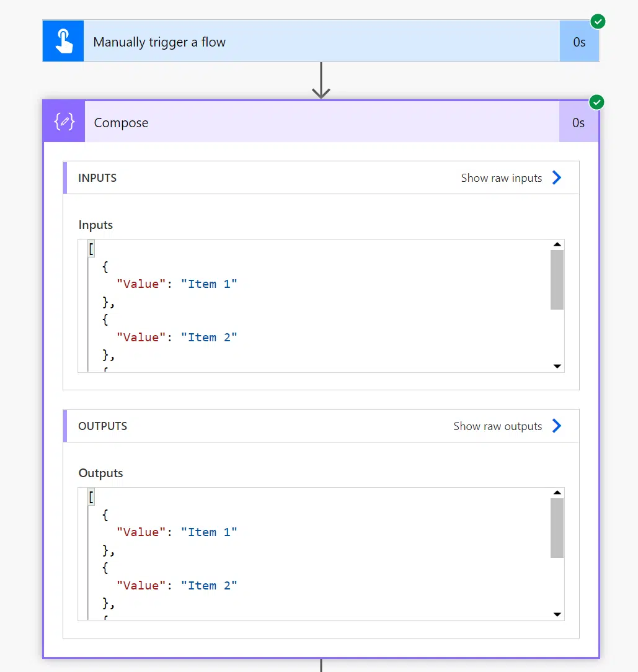Click the Inputs scrollbar down arrow

(557, 366)
